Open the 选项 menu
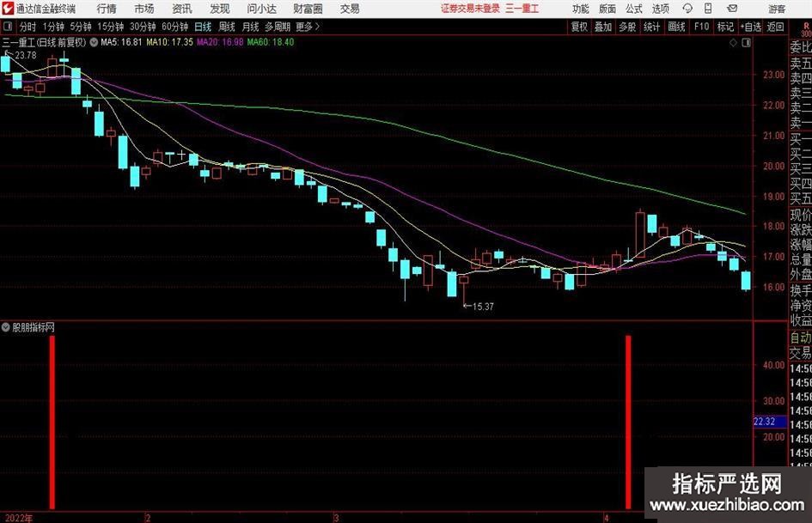812x523 pixels. click(660, 9)
